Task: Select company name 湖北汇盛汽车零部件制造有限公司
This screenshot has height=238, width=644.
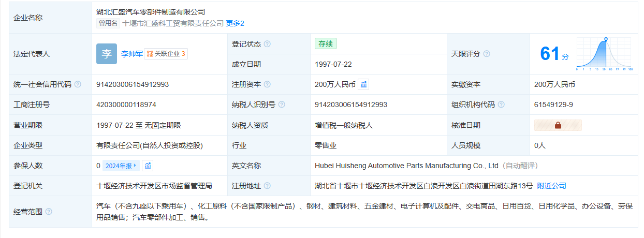Action: (x=151, y=12)
